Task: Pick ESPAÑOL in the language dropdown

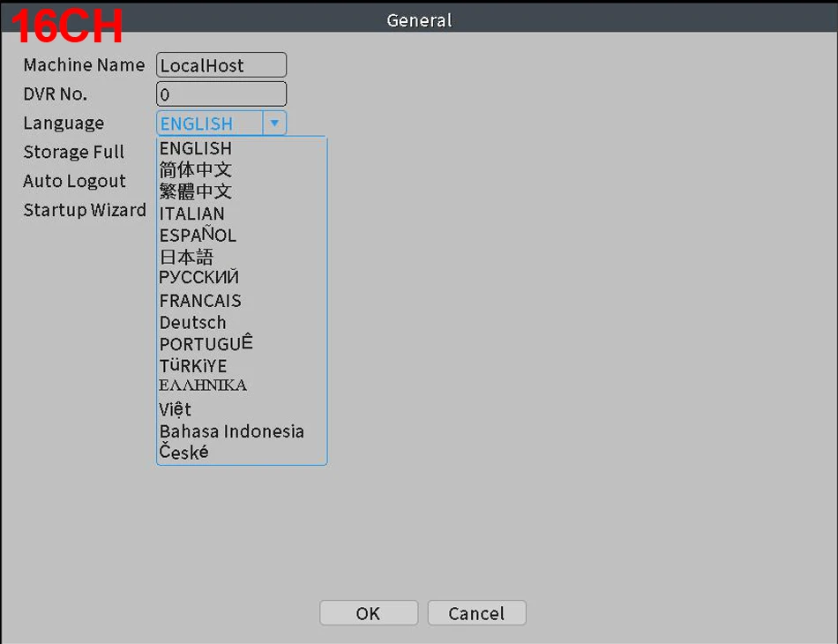Action: pyautogui.click(x=198, y=236)
